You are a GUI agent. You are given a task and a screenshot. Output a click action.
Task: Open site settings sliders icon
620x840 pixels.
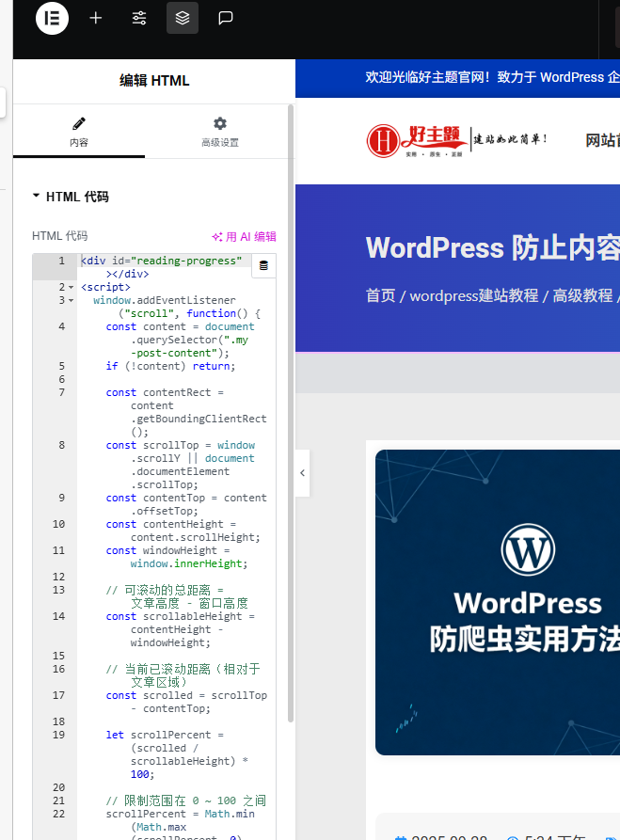(139, 18)
